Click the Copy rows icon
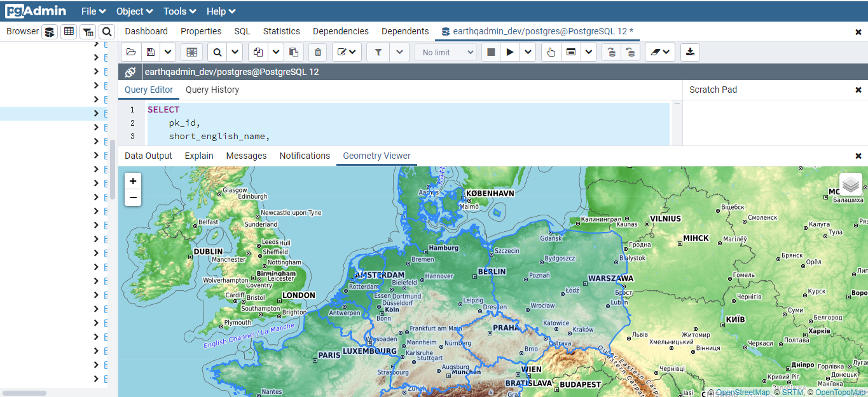This screenshot has height=397, width=868. click(258, 52)
